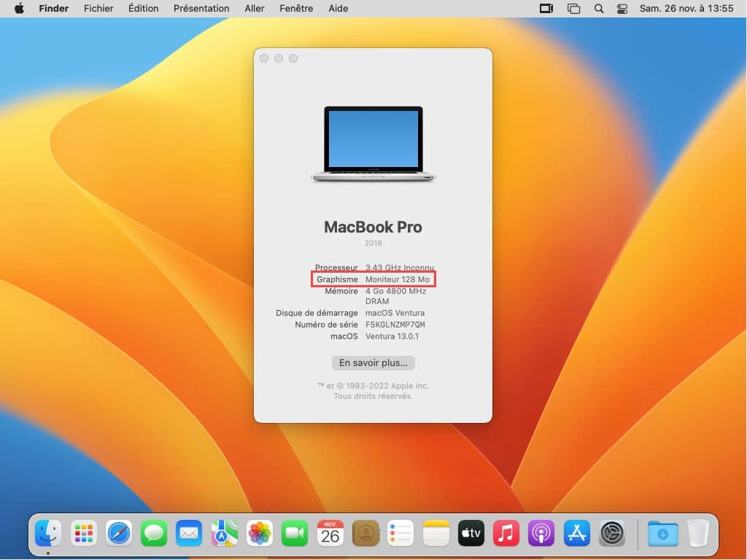
Task: Open Contacts from the Dock
Action: 365,533
